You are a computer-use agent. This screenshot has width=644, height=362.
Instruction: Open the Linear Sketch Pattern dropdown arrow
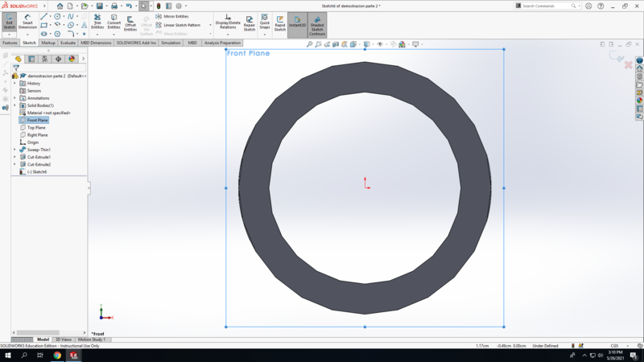pos(211,25)
